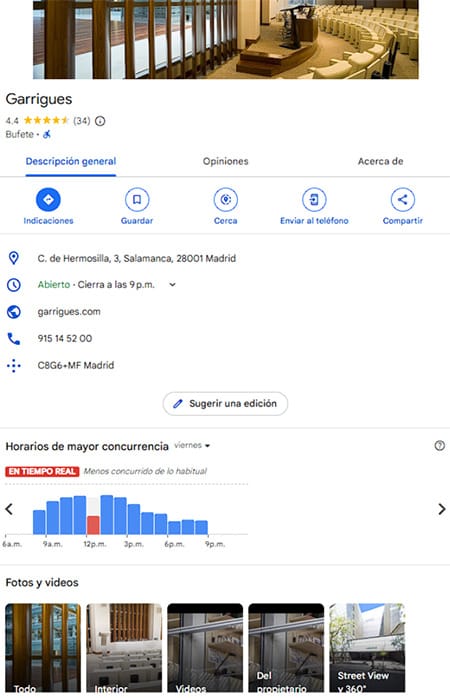Click the plus code dots icon
Screen dimensions: 450x698
click(14, 365)
